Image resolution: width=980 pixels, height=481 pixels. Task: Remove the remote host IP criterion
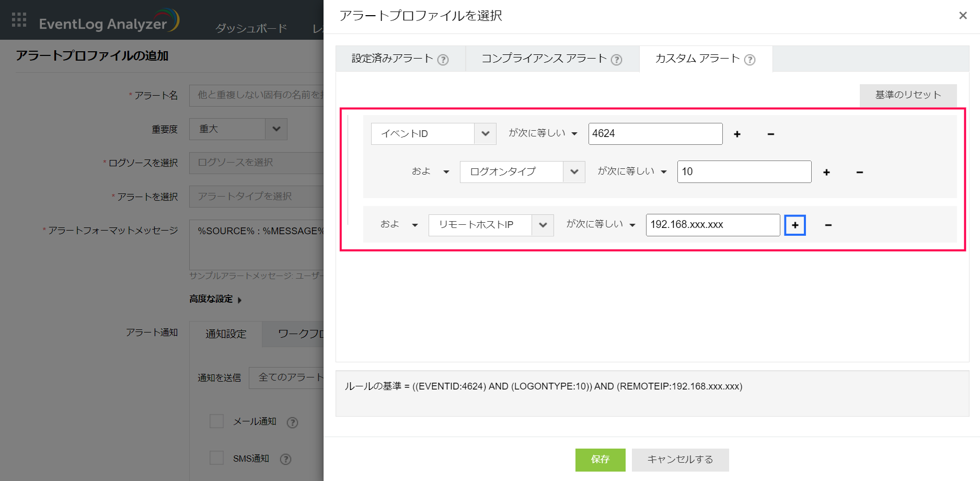tap(828, 225)
